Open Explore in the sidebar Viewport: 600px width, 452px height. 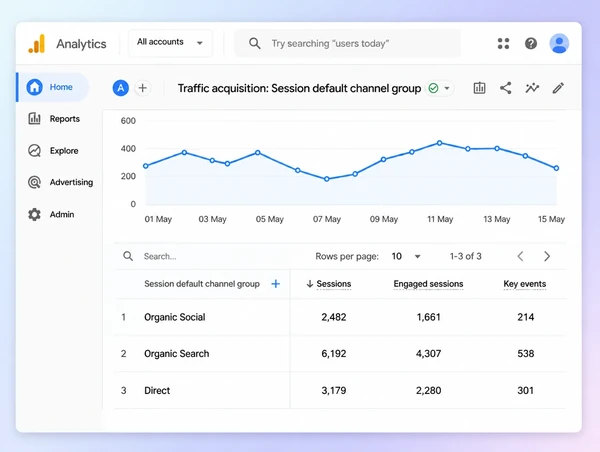coord(53,150)
